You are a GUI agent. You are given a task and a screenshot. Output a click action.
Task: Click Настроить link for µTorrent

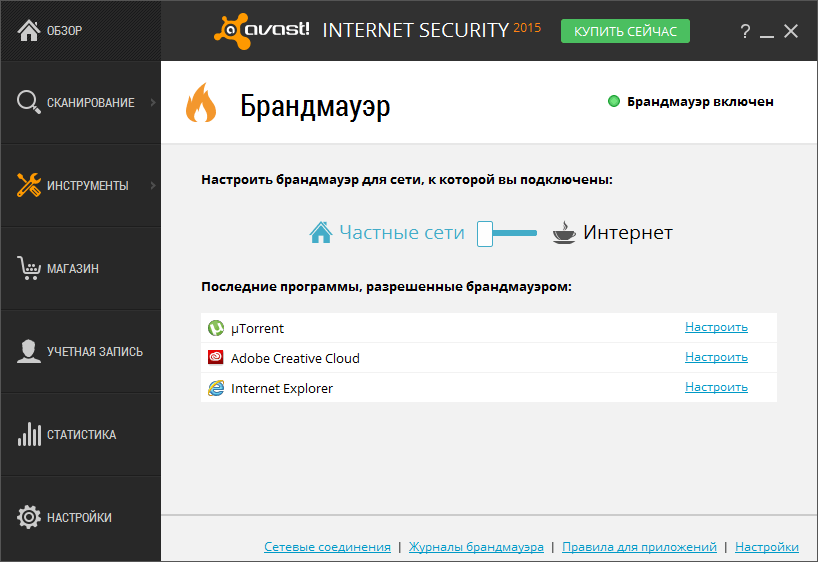716,327
